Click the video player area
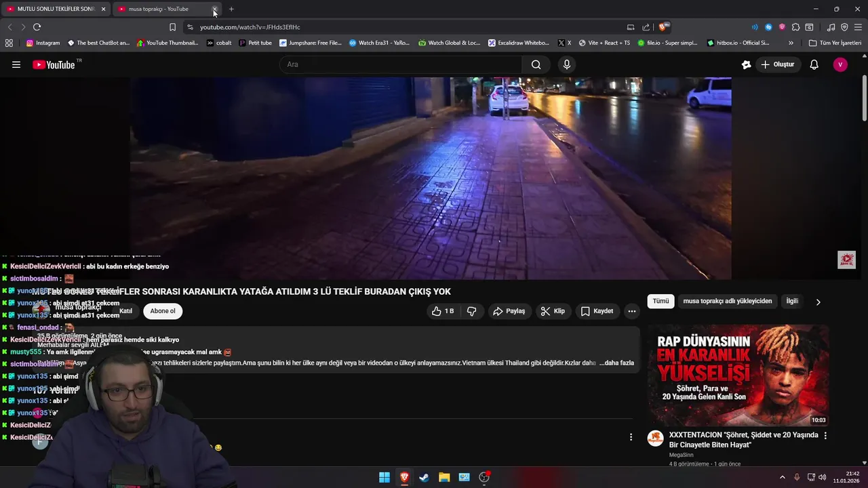The width and height of the screenshot is (868, 488). click(431, 178)
